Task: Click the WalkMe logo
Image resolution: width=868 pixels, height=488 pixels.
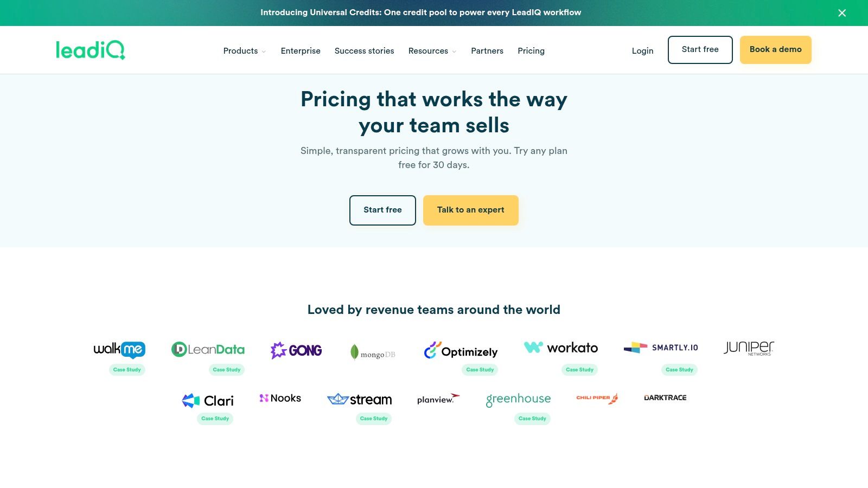Action: 119,350
